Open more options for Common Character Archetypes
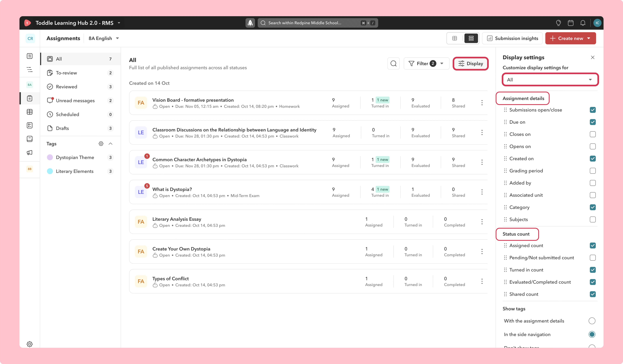 point(482,162)
